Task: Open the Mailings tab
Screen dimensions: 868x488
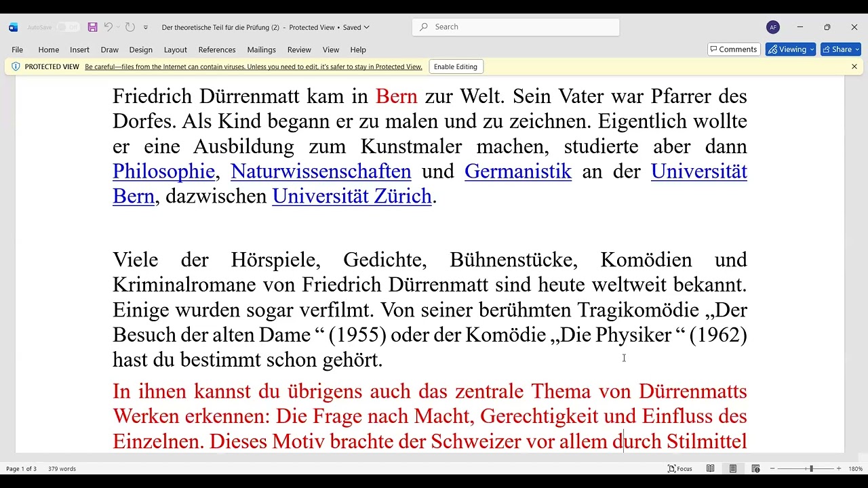Action: click(x=262, y=49)
